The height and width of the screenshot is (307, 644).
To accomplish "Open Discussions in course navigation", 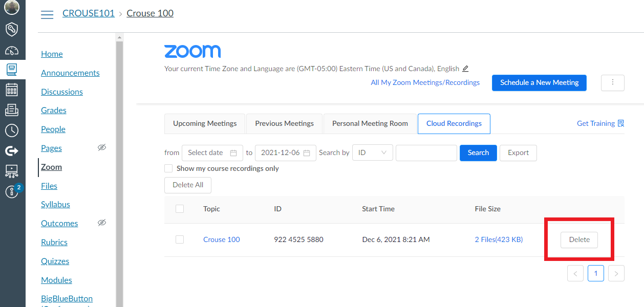I will click(x=62, y=92).
